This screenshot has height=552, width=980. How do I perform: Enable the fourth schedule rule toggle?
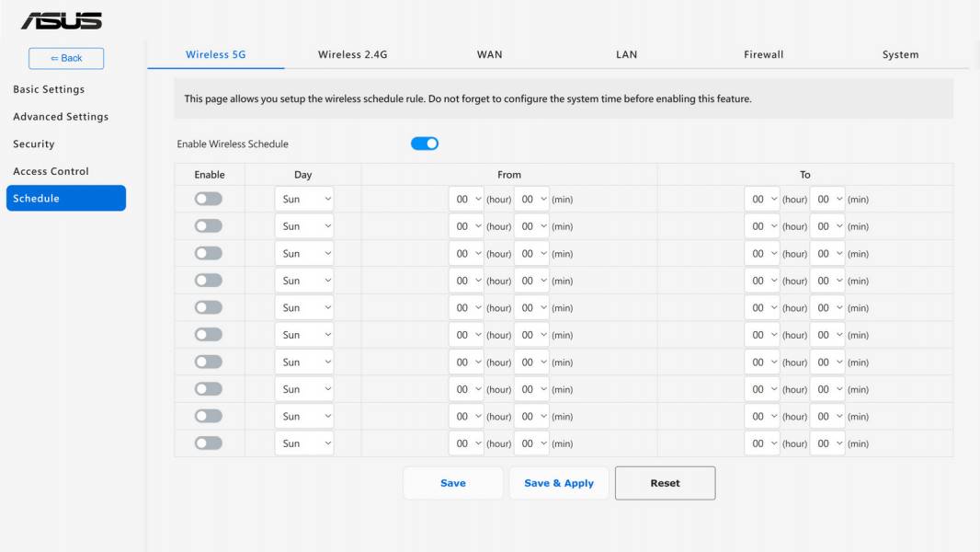click(x=208, y=280)
